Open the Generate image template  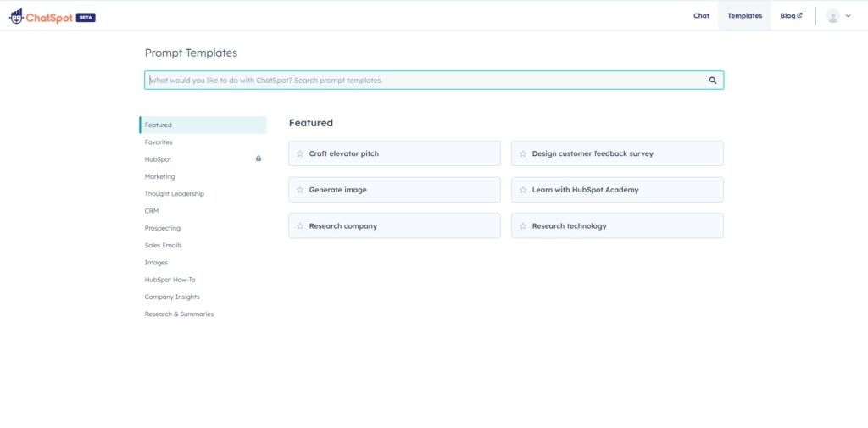point(395,190)
